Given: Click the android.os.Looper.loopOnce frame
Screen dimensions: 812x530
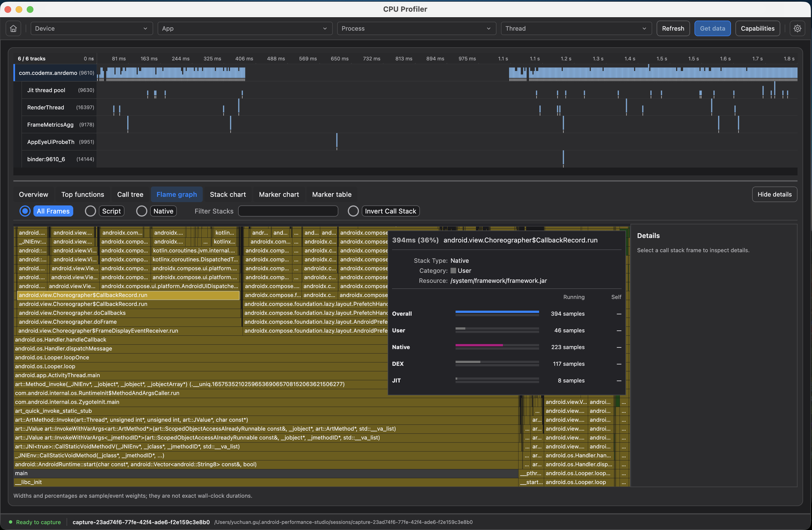Looking at the screenshot, I should pos(200,357).
